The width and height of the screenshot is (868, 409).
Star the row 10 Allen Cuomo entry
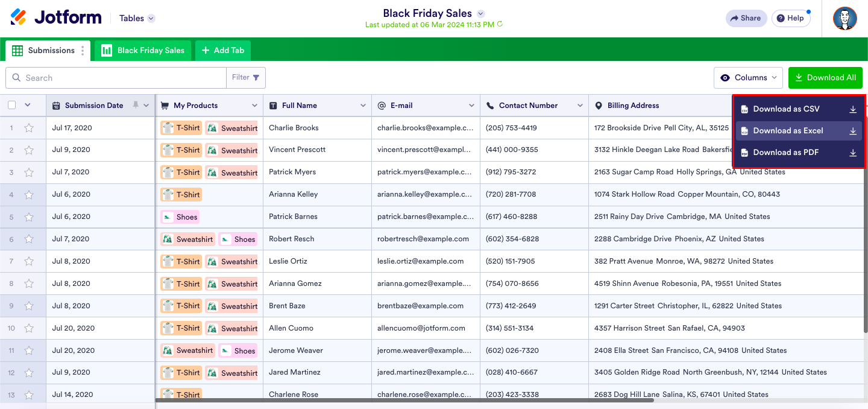[29, 329]
